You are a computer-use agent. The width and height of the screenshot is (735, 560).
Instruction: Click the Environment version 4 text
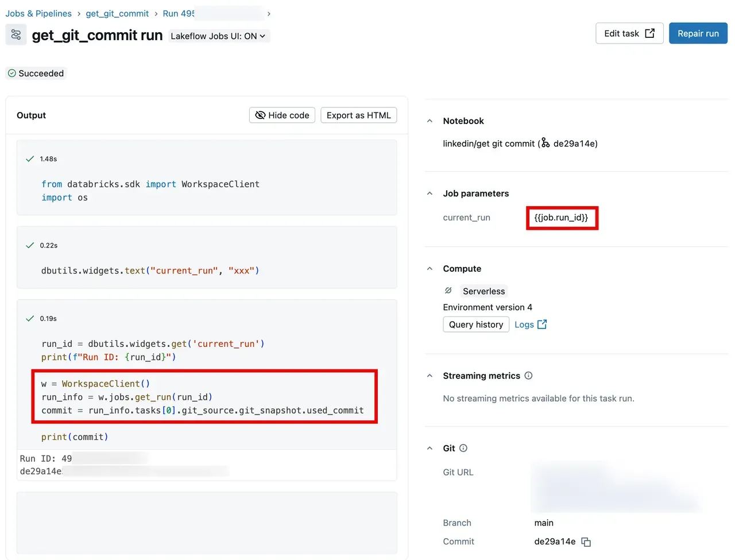[488, 307]
